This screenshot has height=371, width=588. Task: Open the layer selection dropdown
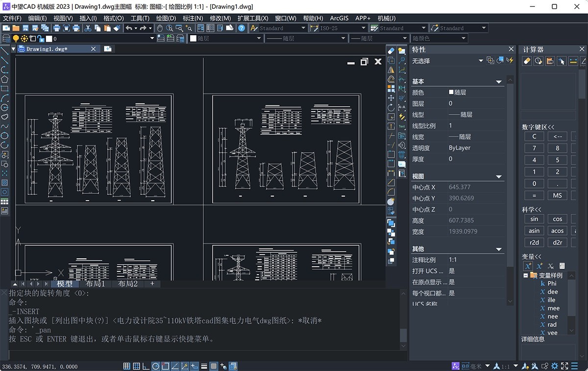(x=152, y=38)
